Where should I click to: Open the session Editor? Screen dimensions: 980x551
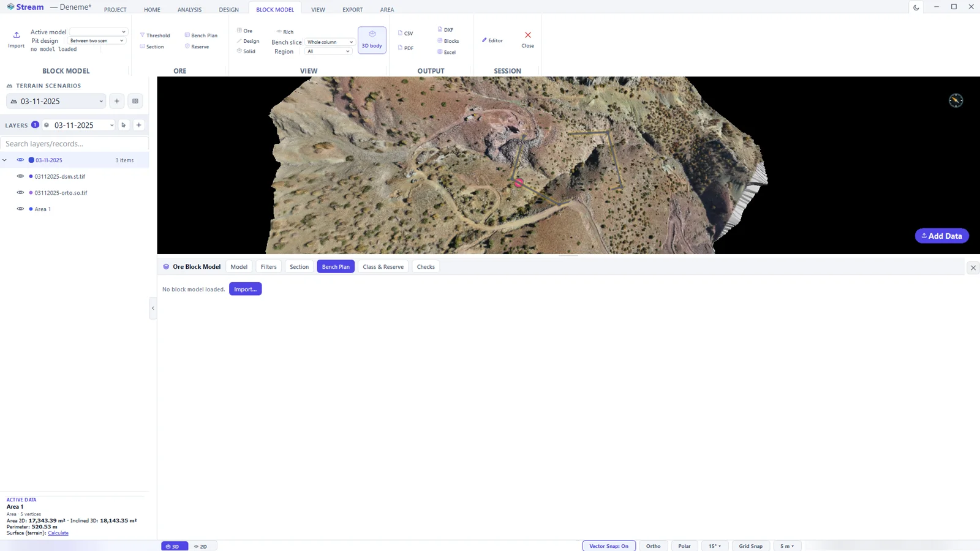tap(492, 40)
